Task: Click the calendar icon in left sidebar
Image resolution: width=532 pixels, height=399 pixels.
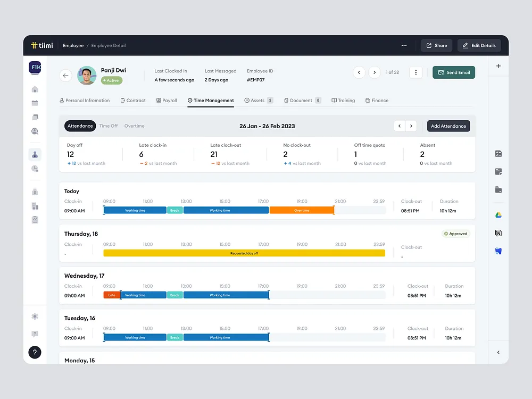Action: tap(35, 103)
